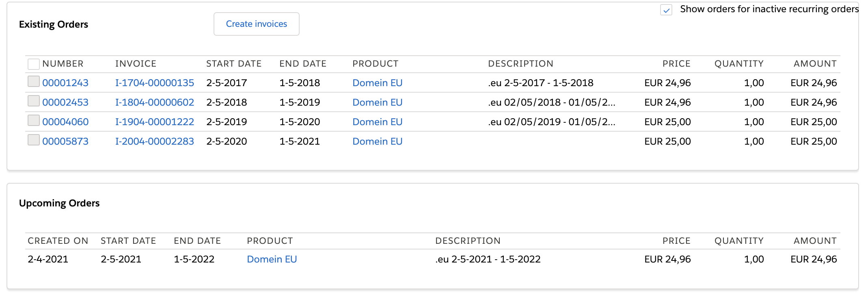Select checkbox for order 00001243
The image size is (868, 295).
[33, 82]
